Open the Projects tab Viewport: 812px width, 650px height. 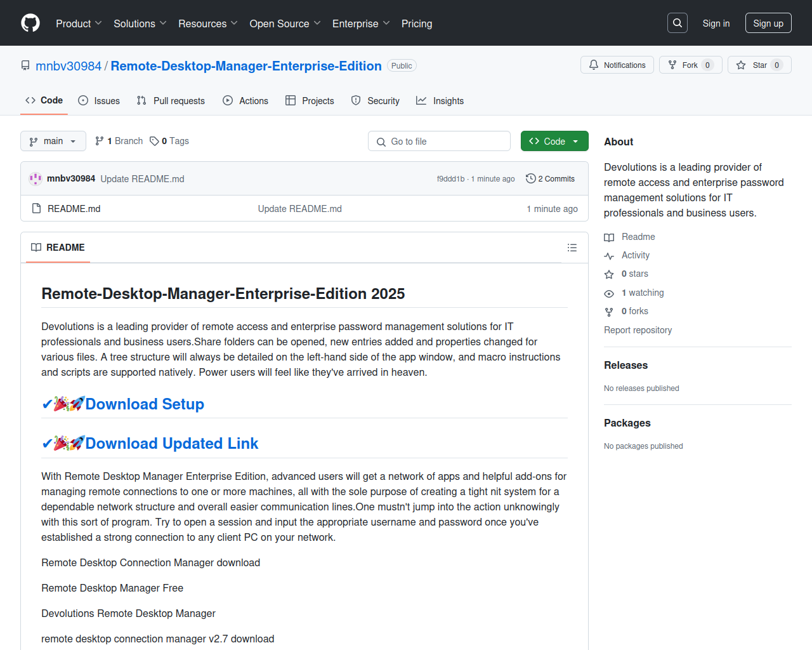click(310, 100)
